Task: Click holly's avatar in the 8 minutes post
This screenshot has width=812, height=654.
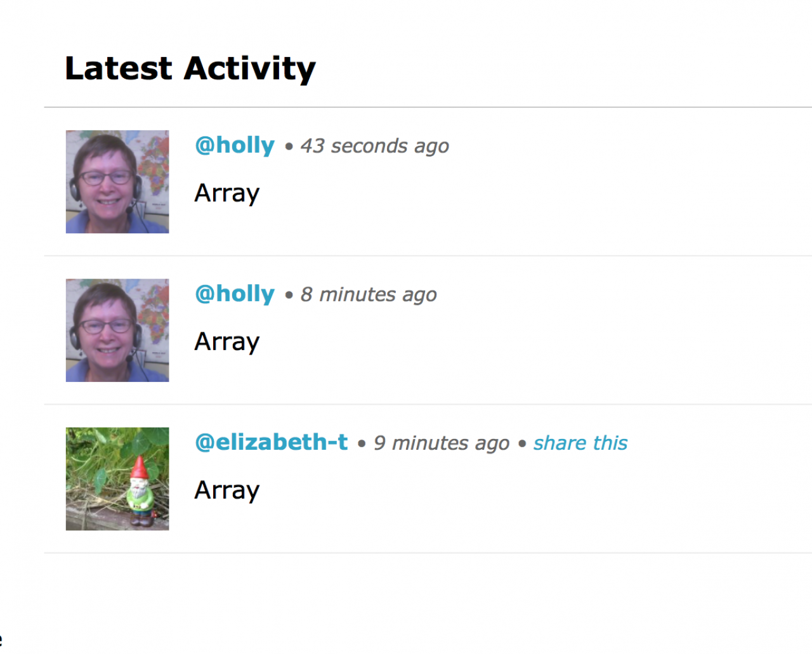Action: pos(117,330)
